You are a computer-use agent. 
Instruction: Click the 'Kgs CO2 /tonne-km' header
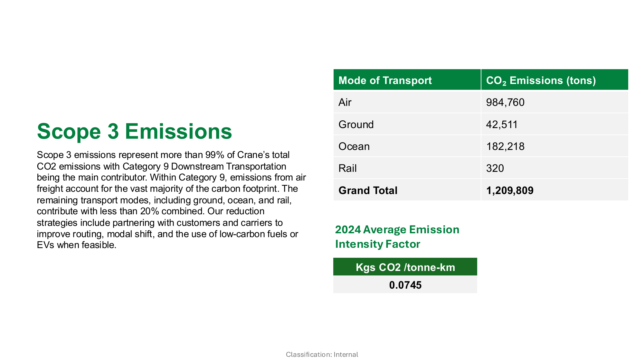[405, 267]
